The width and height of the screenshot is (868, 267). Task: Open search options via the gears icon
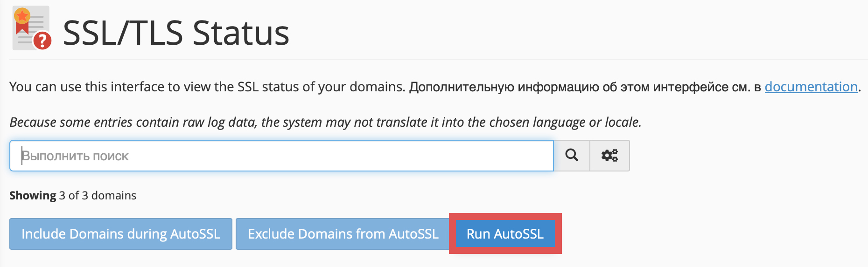[609, 156]
